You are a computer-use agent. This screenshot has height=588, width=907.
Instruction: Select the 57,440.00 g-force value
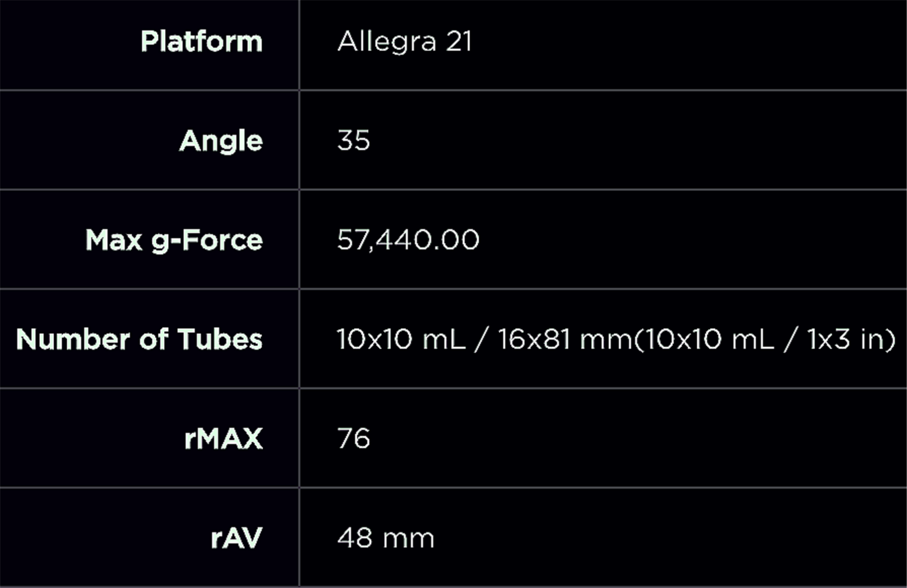click(x=408, y=240)
